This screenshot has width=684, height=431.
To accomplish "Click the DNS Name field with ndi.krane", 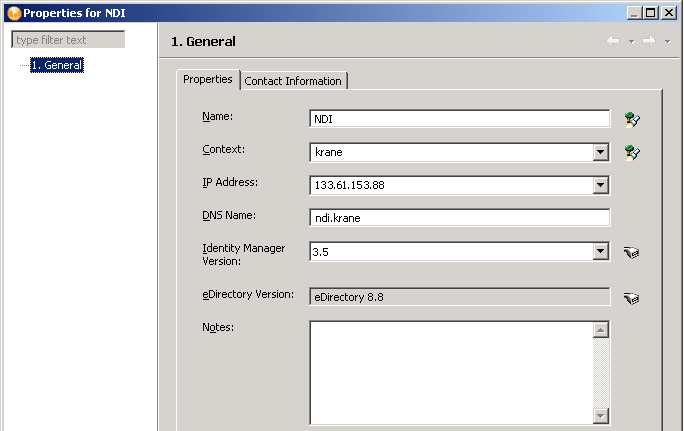I will (x=459, y=218).
